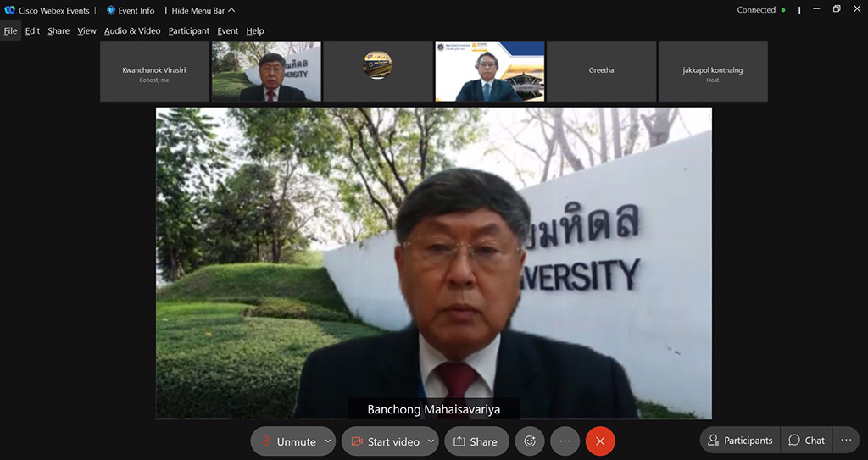Expand video options arrow beside Start video
This screenshot has width=868, height=460.
point(431,441)
